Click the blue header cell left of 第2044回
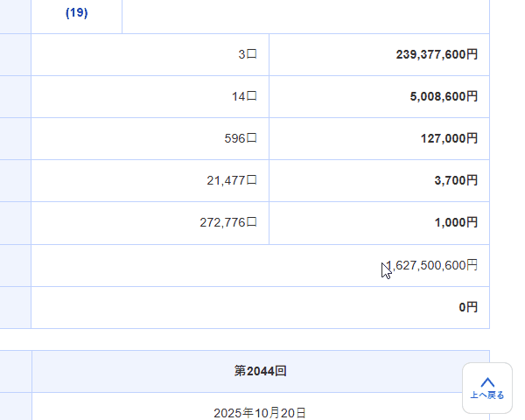Viewport: 525px width, 420px height. coord(15,371)
